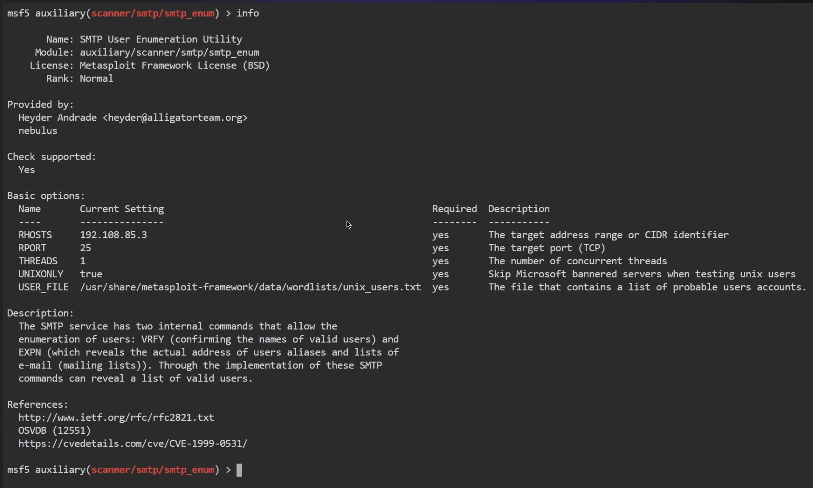Click the author name nebulus
This screenshot has height=488, width=813.
[x=38, y=131]
